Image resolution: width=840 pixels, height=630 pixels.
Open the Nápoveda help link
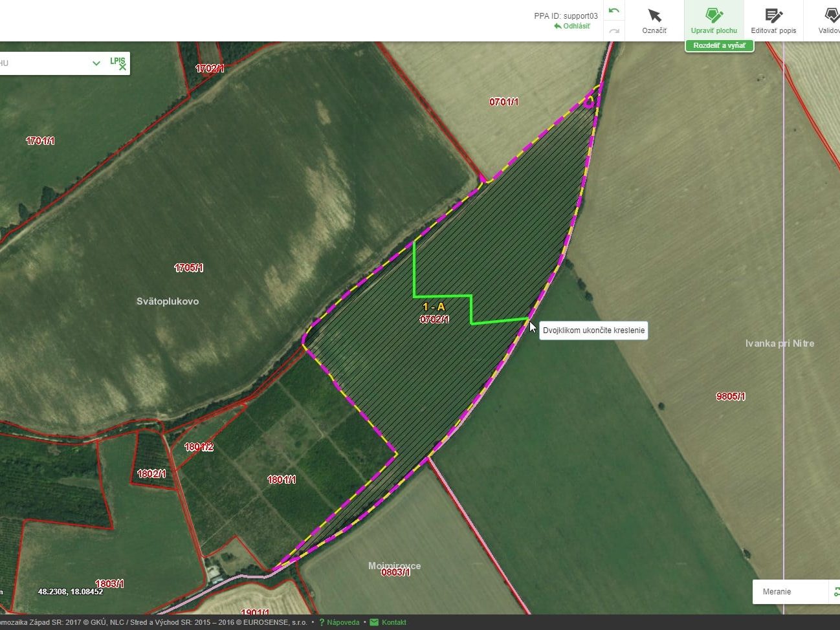click(342, 622)
